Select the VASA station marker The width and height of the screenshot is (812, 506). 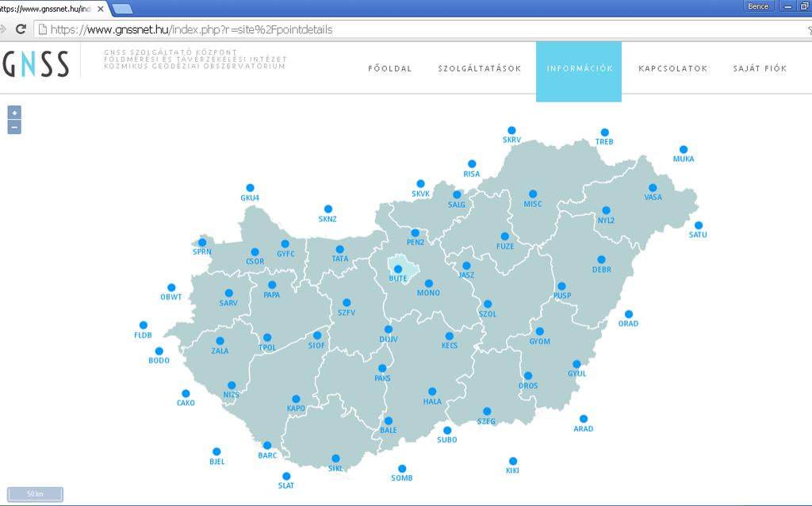pos(653,188)
